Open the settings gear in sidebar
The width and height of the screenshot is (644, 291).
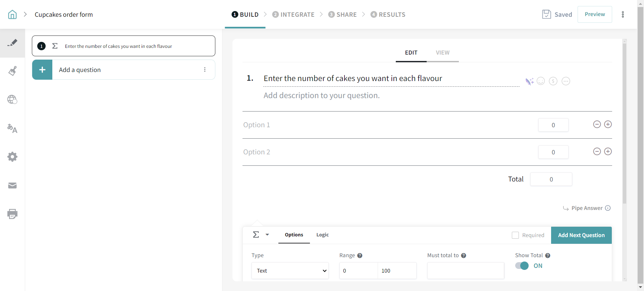coord(12,157)
